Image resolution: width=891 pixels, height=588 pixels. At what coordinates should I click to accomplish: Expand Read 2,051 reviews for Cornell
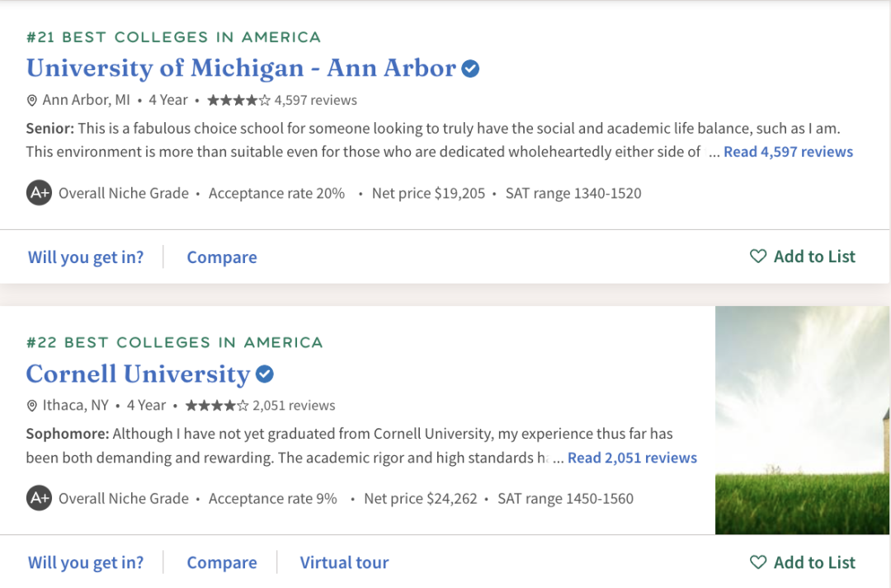(632, 458)
